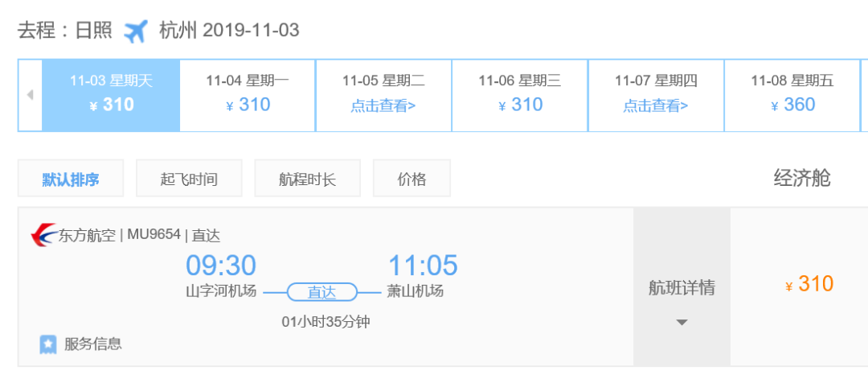This screenshot has width=868, height=371.
Task: Open 点击查看 for 11-07 星期四
Action: (x=656, y=105)
